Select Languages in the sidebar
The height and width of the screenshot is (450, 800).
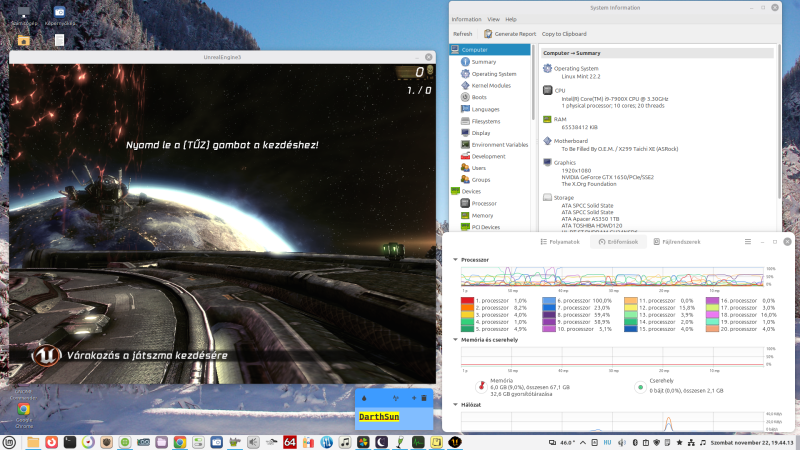[x=485, y=109]
